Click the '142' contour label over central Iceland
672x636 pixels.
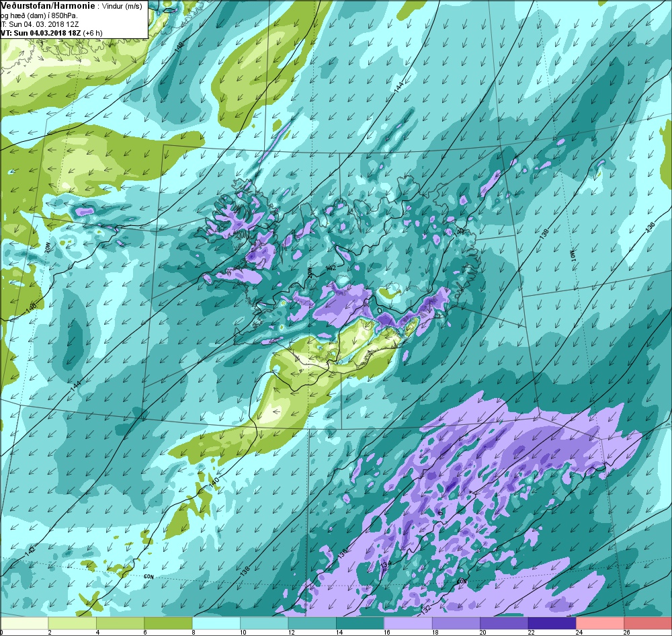(331, 268)
